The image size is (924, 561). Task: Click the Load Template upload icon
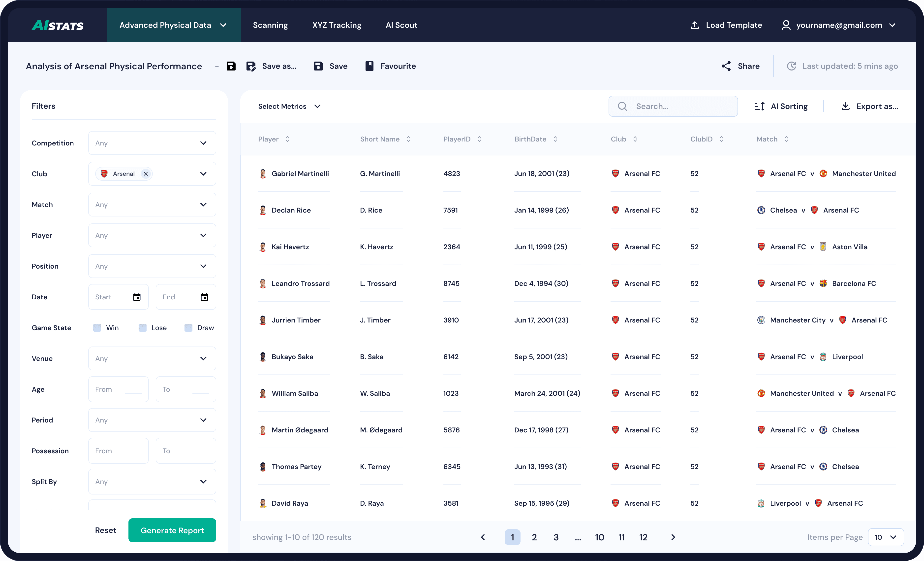(x=695, y=25)
